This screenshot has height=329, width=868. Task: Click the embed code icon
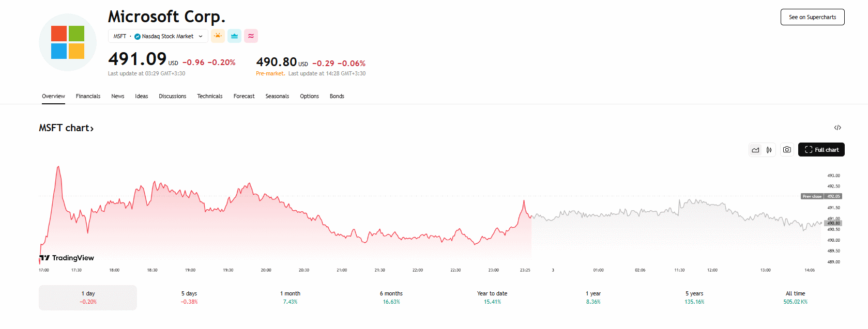[x=837, y=128]
